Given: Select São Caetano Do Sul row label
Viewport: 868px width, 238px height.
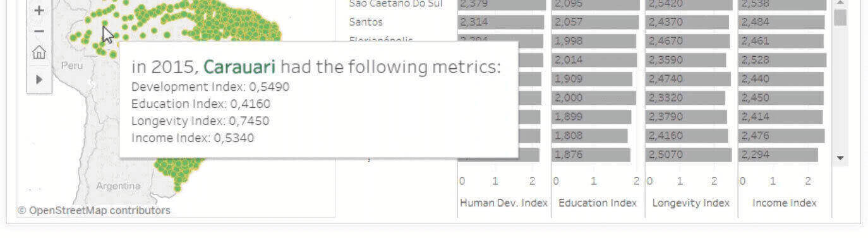Looking at the screenshot, I should click(x=395, y=4).
